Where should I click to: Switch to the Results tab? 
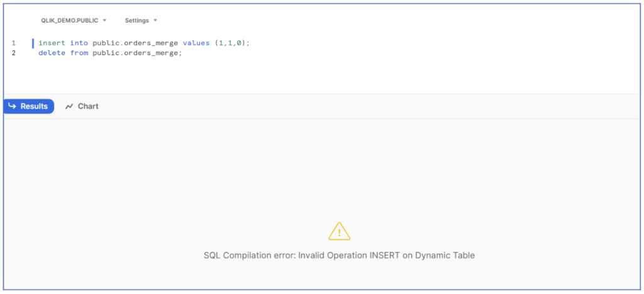point(29,106)
